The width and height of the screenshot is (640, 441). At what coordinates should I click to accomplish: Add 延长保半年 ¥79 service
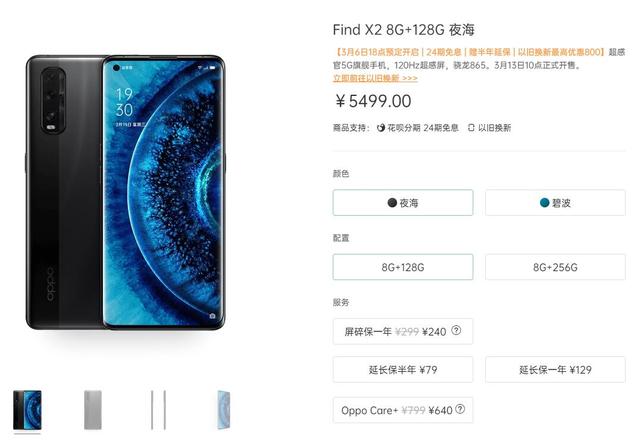pyautogui.click(x=403, y=370)
